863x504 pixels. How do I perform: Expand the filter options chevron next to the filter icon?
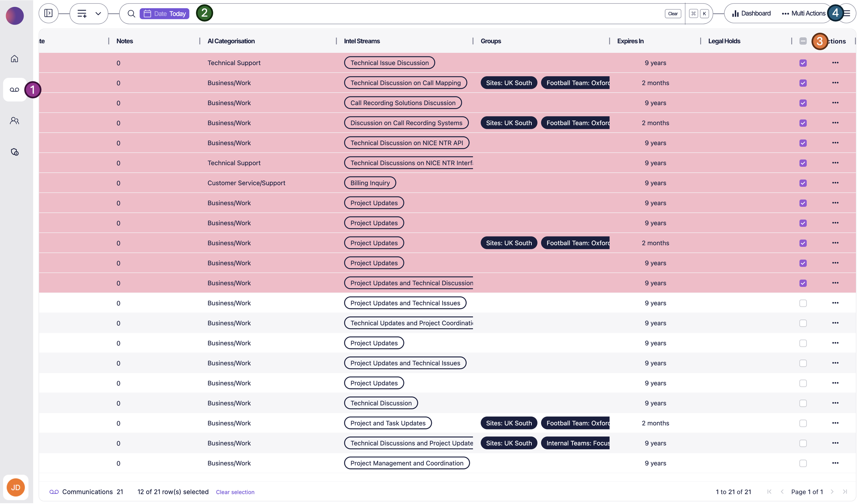(x=99, y=14)
